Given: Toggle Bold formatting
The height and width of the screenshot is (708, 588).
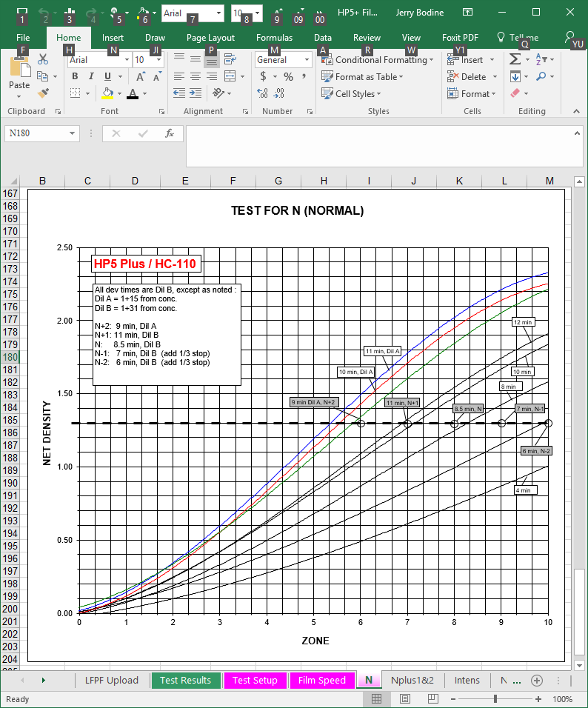Looking at the screenshot, I should pos(75,76).
